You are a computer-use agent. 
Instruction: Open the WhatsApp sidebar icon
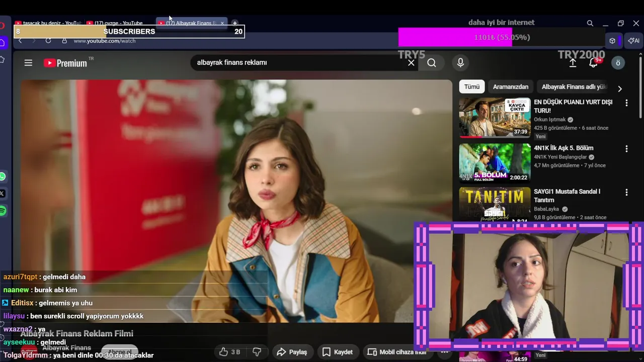3,176
